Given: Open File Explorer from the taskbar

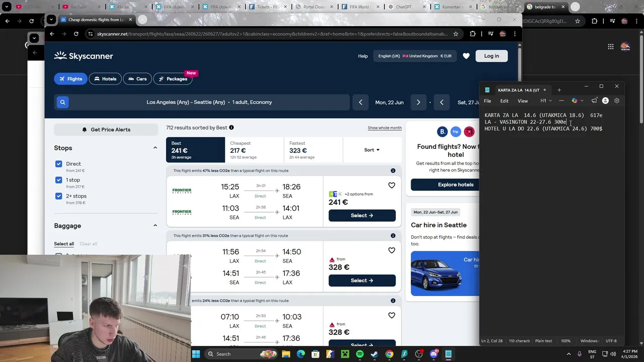Looking at the screenshot, I should [x=286, y=354].
